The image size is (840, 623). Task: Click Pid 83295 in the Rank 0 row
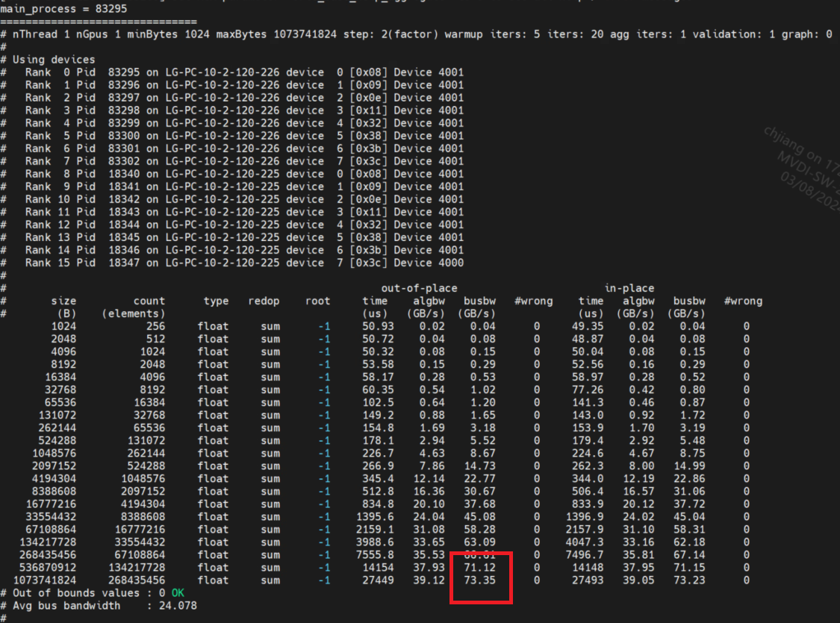click(124, 72)
